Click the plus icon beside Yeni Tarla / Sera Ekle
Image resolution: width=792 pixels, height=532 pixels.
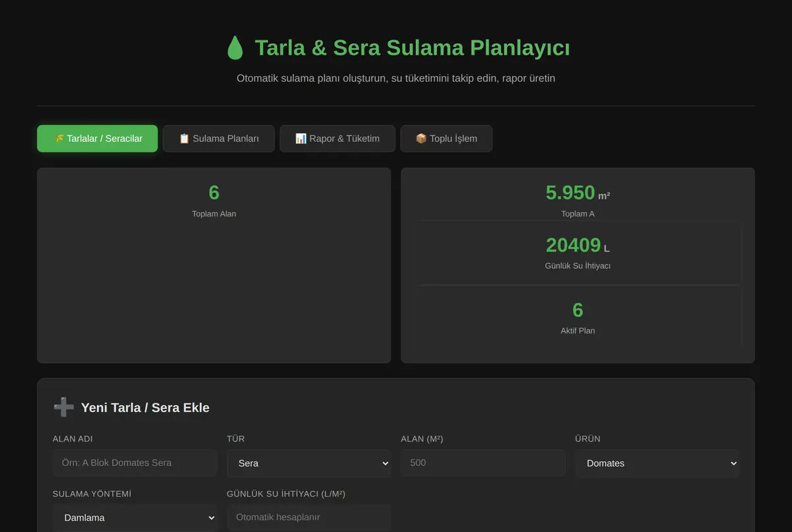(x=63, y=407)
